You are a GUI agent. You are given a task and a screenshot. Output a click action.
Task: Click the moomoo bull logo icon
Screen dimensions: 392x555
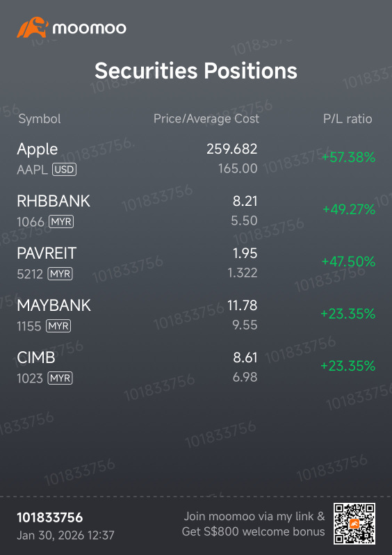(x=32, y=27)
